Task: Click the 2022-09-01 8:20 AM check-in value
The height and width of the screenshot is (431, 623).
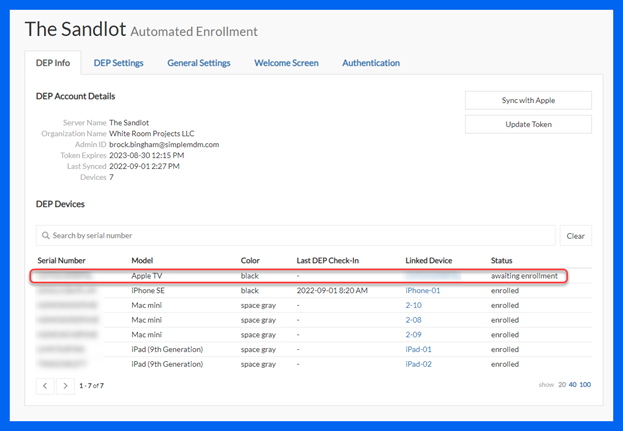Action: pos(332,290)
